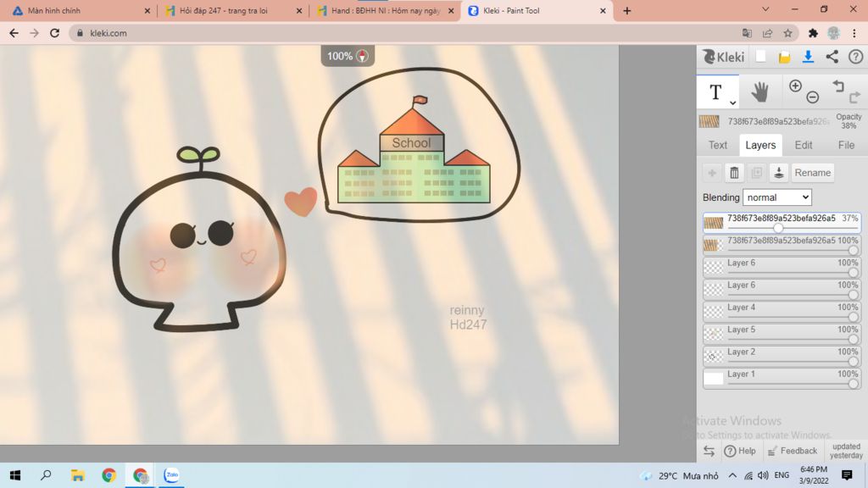This screenshot has height=488, width=868.
Task: Switch to the File tab
Action: click(846, 145)
